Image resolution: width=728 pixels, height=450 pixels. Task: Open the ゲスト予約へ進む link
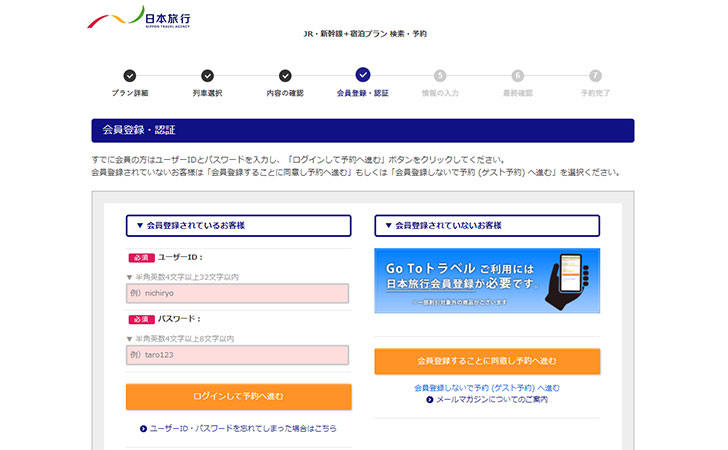point(487,388)
